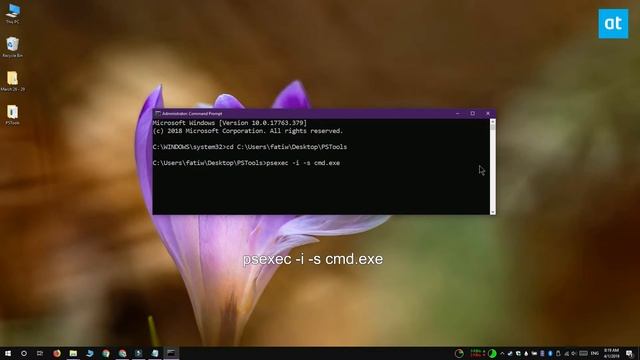The height and width of the screenshot is (360, 640).
Task: Click the circular gauge icon left of the network speeds
Action: click(459, 353)
